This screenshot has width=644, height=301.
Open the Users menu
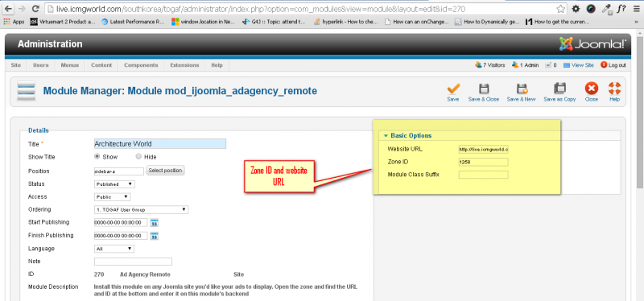pos(41,65)
